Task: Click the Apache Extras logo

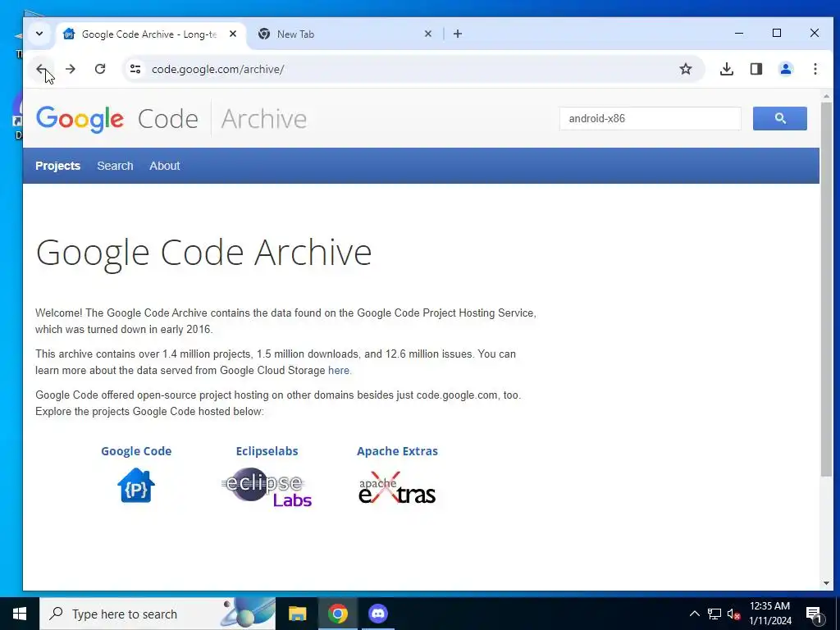Action: [397, 488]
